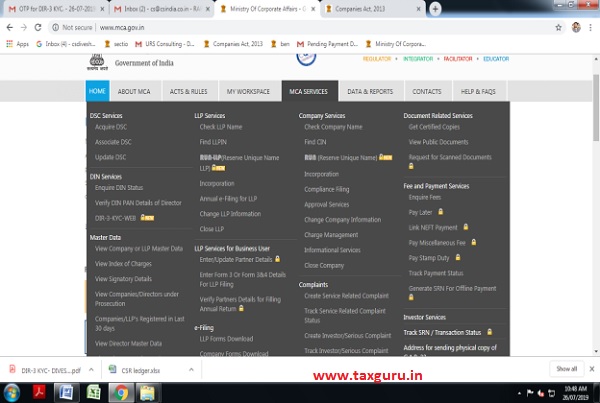600x403 pixels.
Task: Click DIR-3-KYC-WEB link
Action: point(115,218)
